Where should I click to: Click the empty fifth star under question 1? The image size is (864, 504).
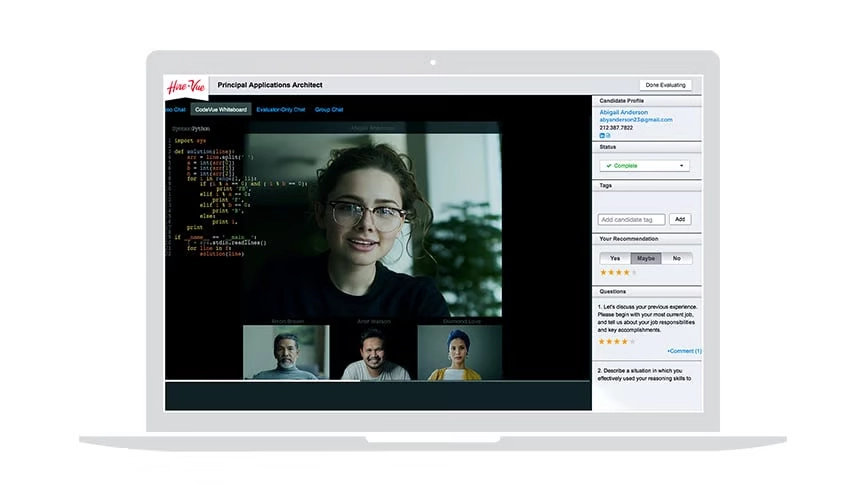pos(632,342)
